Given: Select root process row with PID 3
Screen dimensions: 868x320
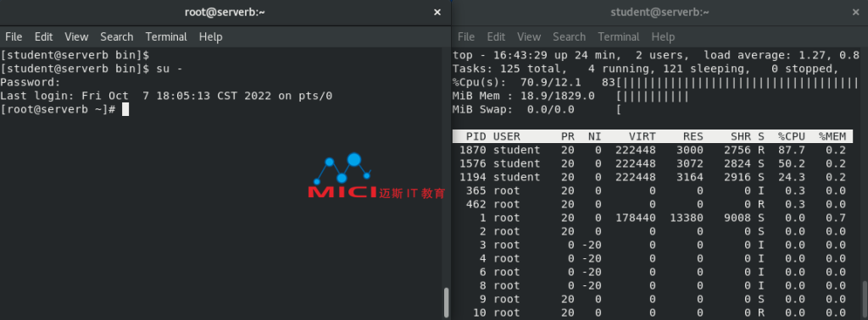Looking at the screenshot, I should 653,245.
